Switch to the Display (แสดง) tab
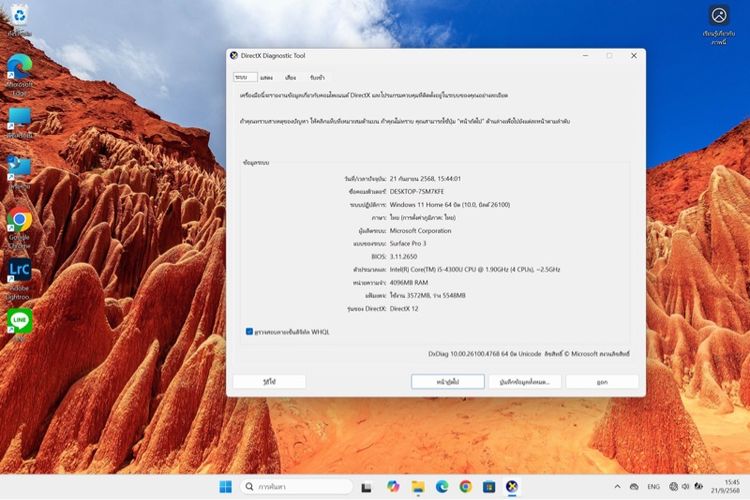Viewport: 750px width, 500px height. [266, 78]
